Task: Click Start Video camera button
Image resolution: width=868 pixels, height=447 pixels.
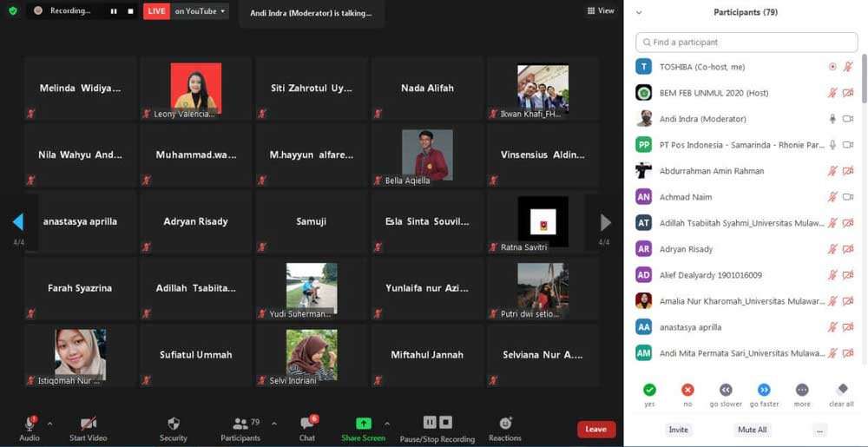Action: pos(88,428)
